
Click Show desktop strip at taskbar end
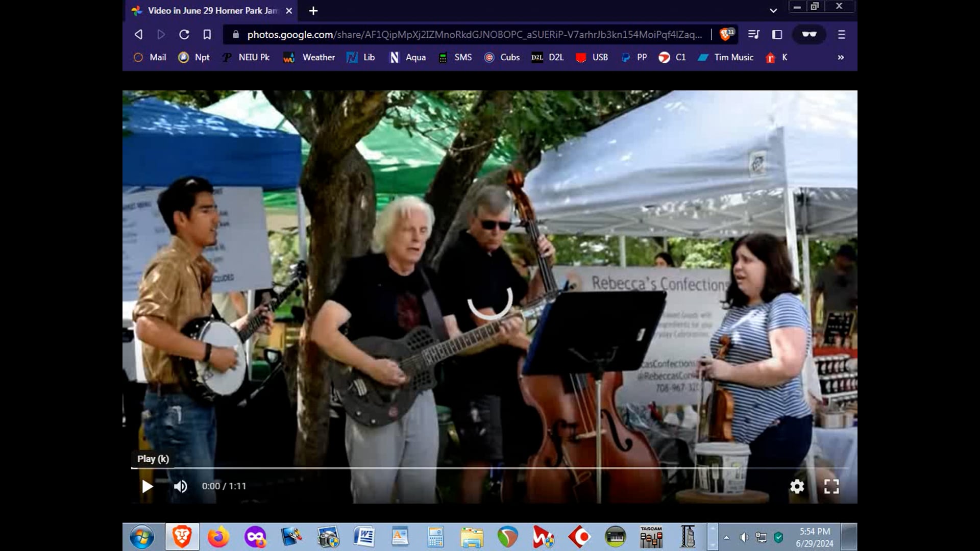[849, 537]
